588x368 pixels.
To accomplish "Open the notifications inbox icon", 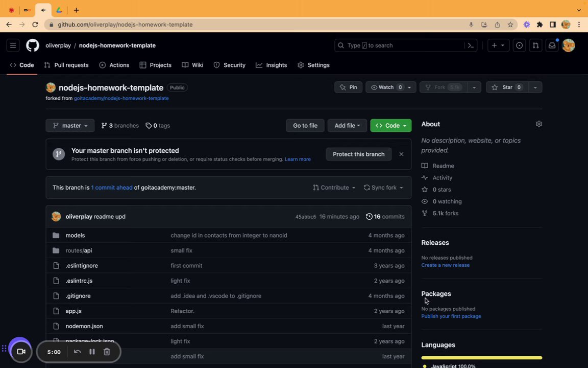I will (x=552, y=45).
